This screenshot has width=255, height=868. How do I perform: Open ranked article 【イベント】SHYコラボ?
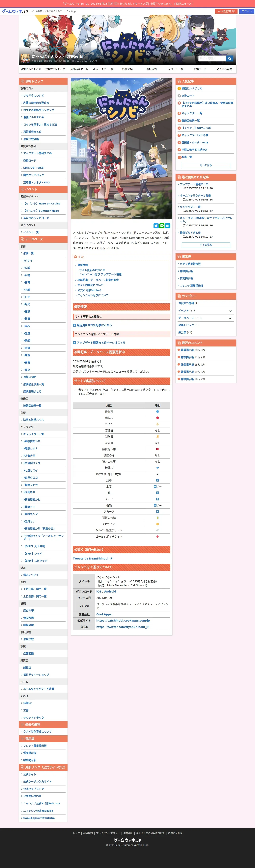tap(196, 128)
